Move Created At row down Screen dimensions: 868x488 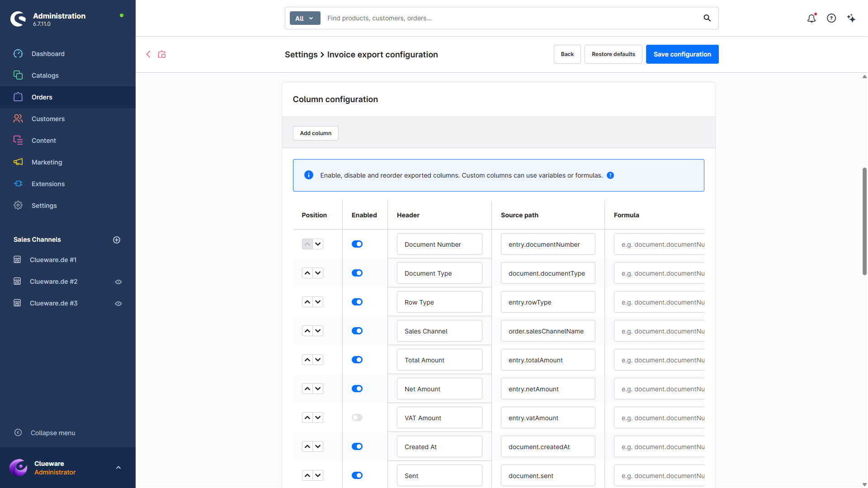[318, 446]
